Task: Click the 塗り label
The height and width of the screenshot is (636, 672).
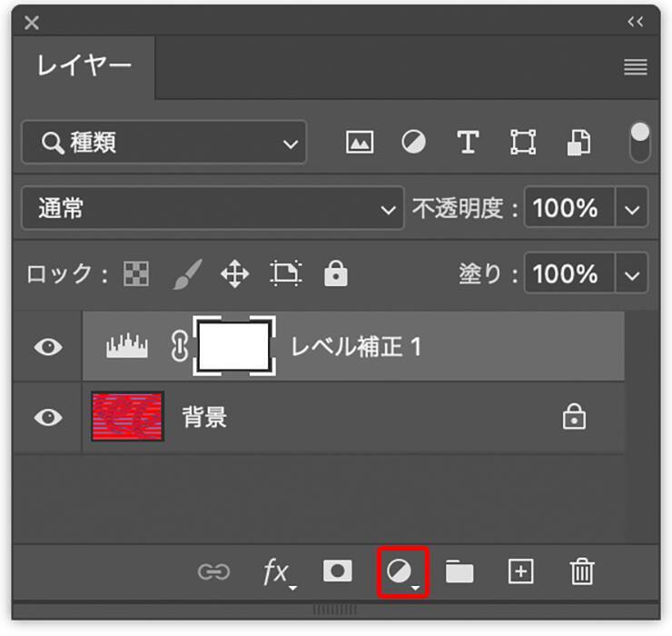Action: [x=489, y=273]
